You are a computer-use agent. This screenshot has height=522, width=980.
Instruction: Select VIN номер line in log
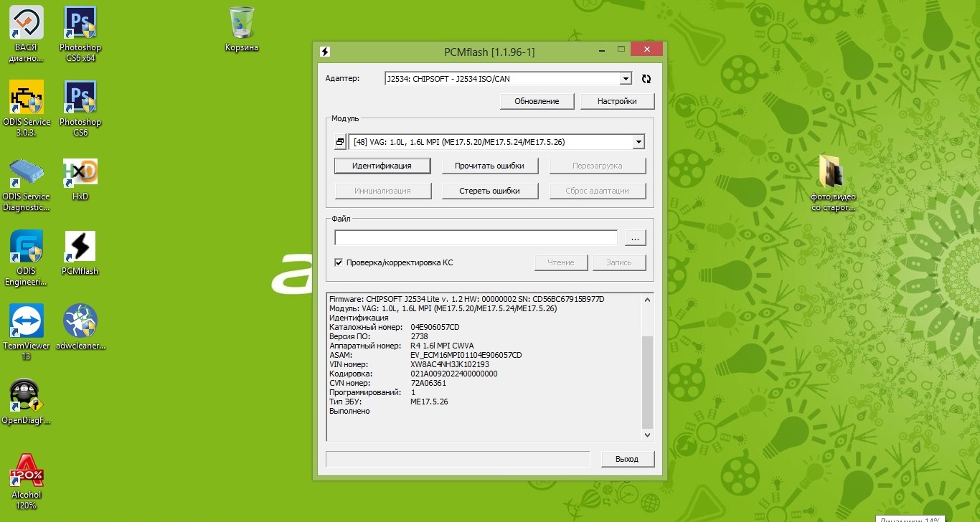tap(409, 364)
